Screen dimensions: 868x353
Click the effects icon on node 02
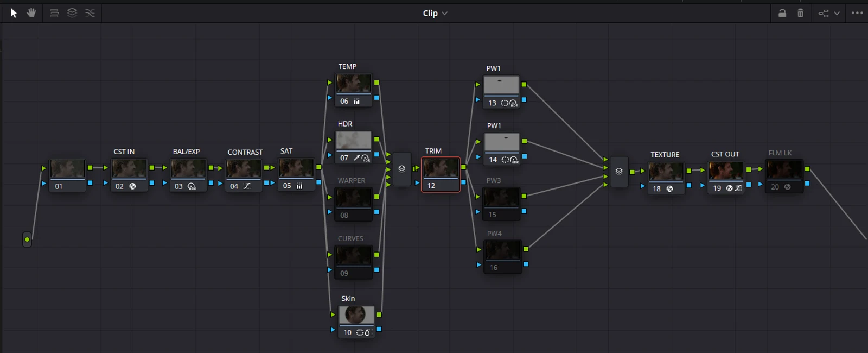tap(132, 186)
